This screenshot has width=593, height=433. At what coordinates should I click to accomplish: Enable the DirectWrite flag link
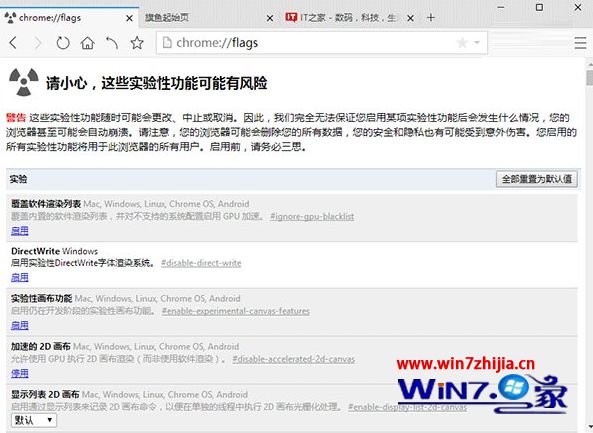(20, 278)
